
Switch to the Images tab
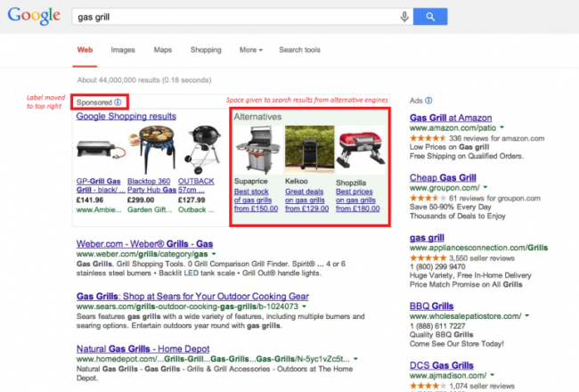pos(123,50)
